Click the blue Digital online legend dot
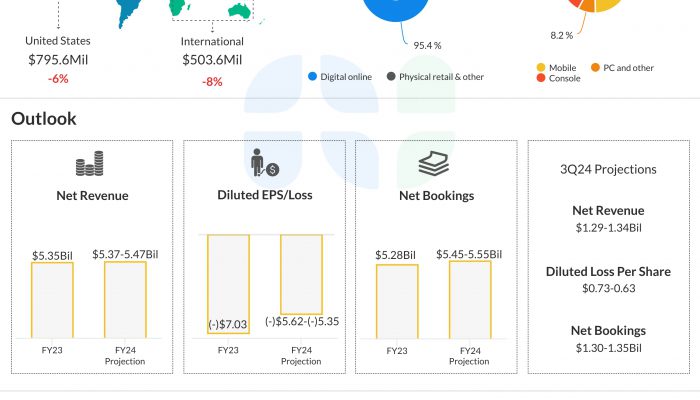 tap(313, 76)
